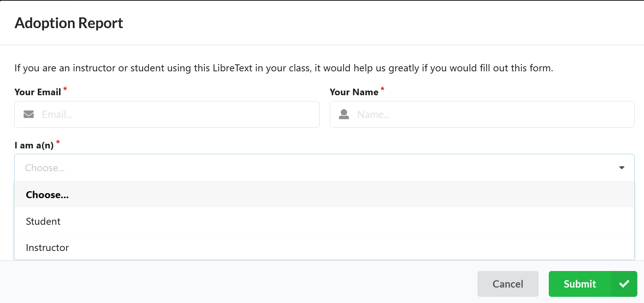Click the dropdown caret arrow
644x303 pixels.
[622, 168]
